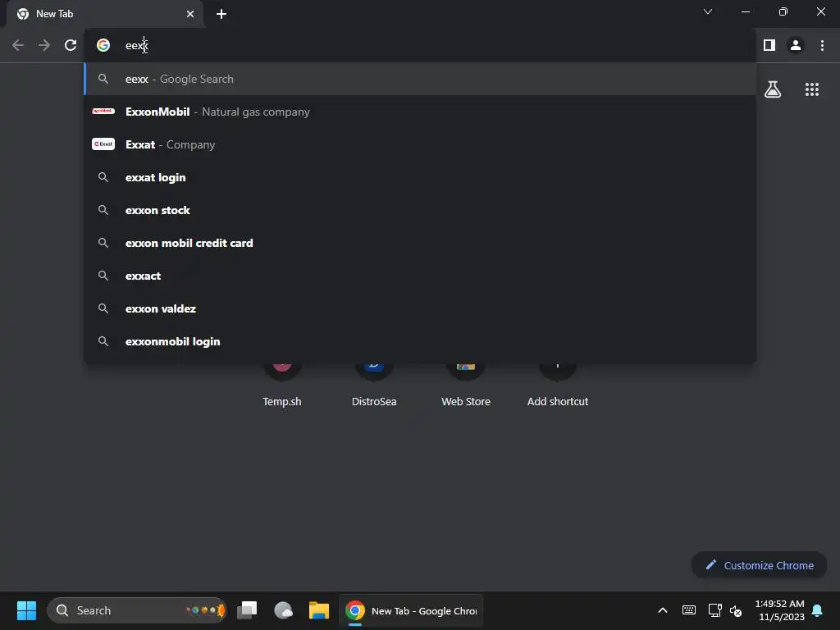
Task: Click the Customize Chrome button
Action: [x=759, y=565]
